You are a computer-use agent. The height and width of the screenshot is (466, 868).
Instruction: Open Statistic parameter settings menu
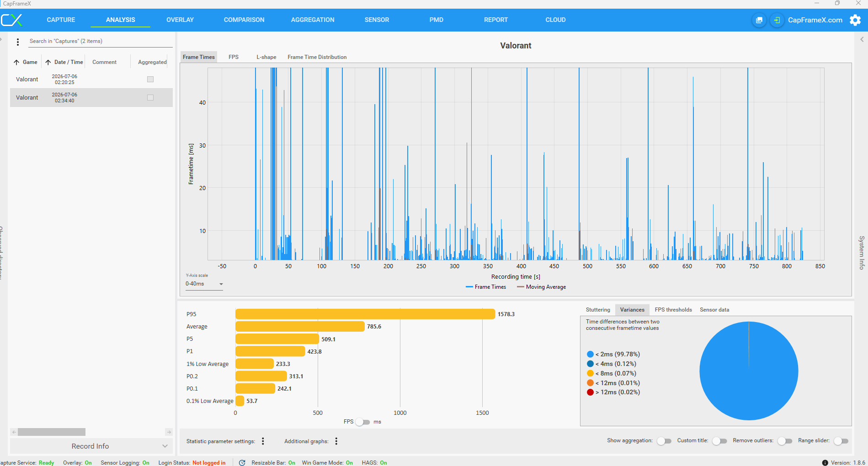[263, 441]
